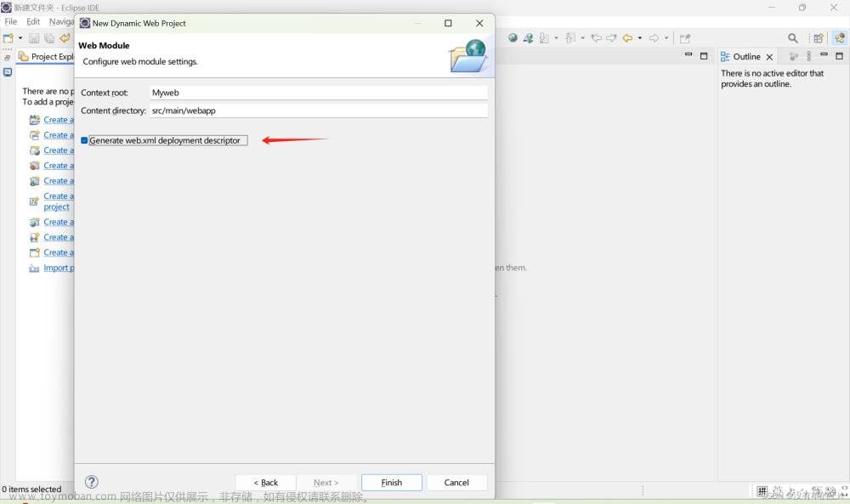This screenshot has height=504, width=850.
Task: Open the yellow Back arrow's history dropdown
Action: tap(640, 38)
